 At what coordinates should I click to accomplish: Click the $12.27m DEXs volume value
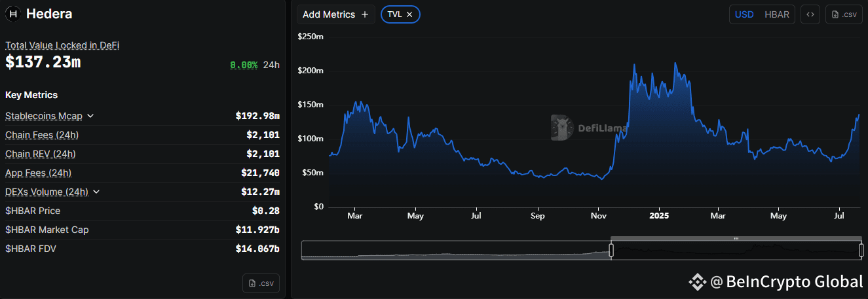[x=260, y=192]
